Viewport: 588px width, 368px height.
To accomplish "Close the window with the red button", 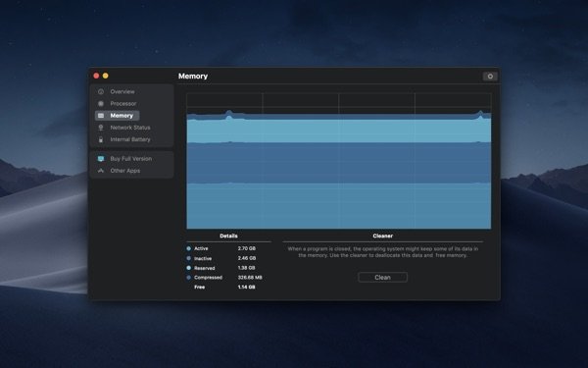I will click(x=96, y=76).
